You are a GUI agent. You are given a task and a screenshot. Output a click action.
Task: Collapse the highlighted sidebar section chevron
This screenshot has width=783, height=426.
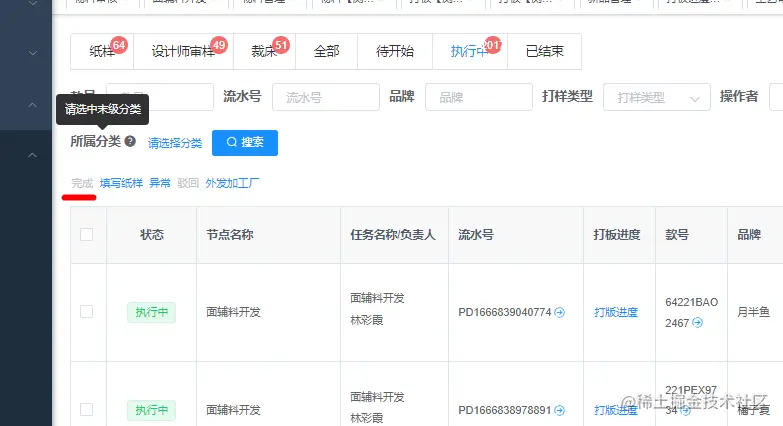(32, 105)
